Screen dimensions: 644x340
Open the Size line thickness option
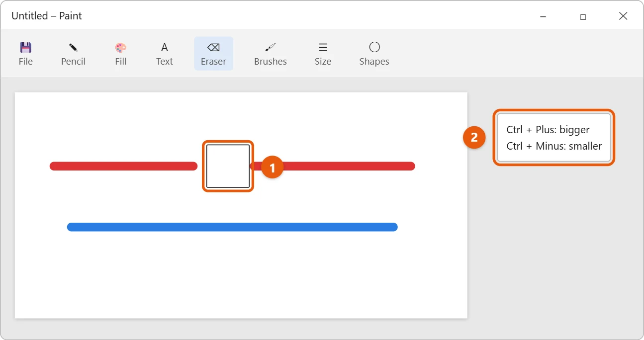tap(323, 54)
